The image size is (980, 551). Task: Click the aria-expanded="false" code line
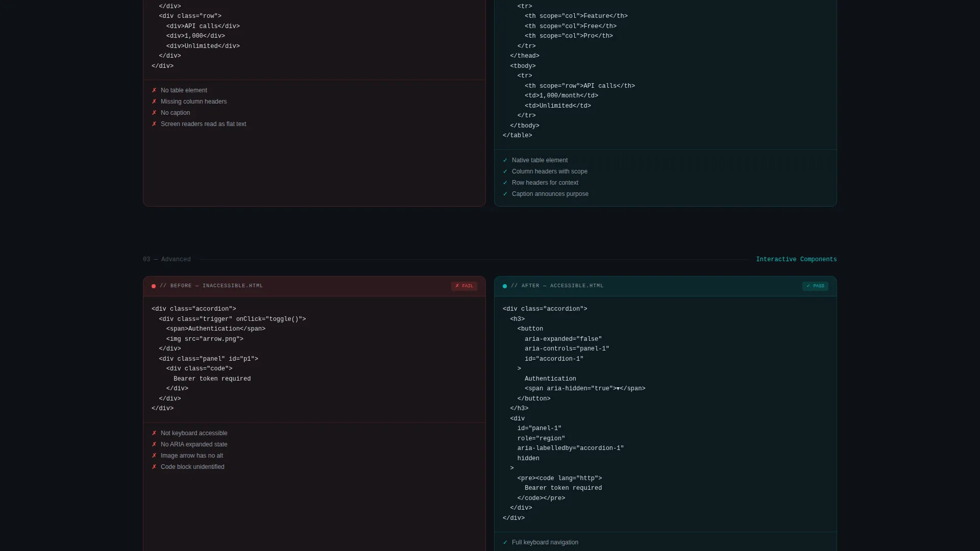563,339
